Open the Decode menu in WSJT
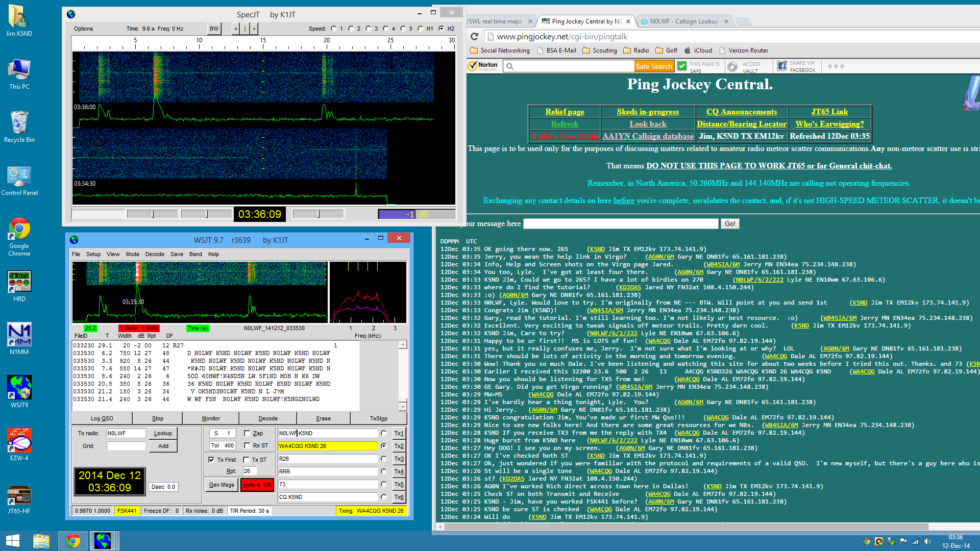The image size is (980, 551). 155,254
